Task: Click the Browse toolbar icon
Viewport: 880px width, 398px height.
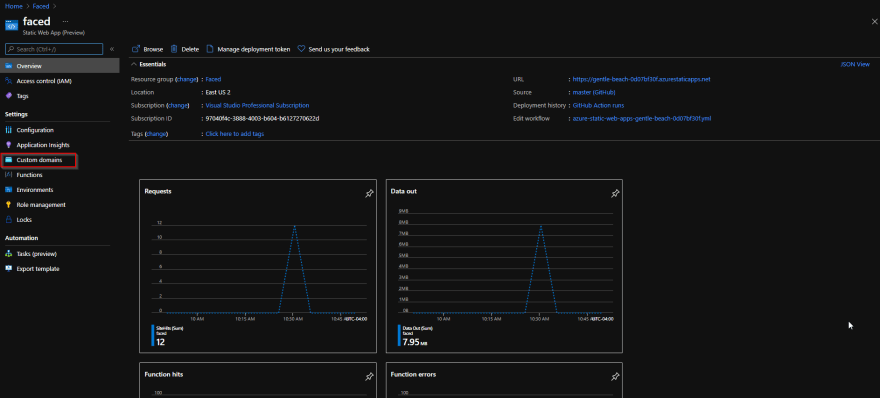Action: pyautogui.click(x=135, y=49)
